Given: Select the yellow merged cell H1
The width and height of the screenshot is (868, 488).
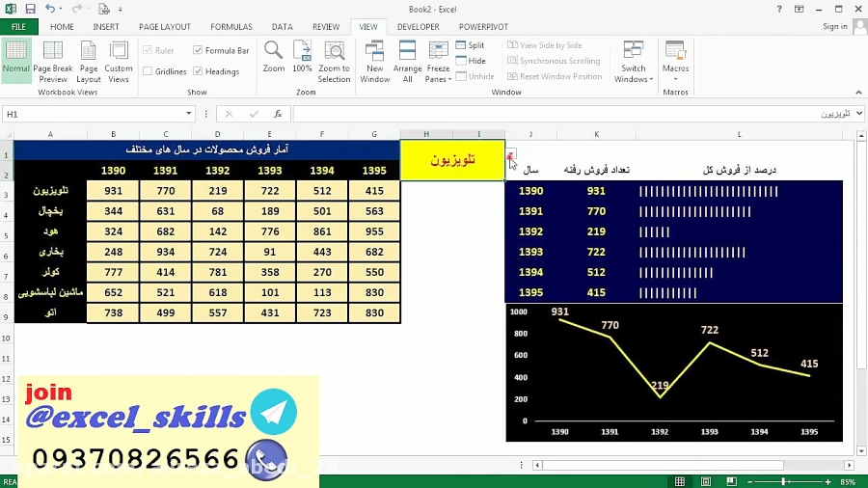Looking at the screenshot, I should (x=453, y=160).
